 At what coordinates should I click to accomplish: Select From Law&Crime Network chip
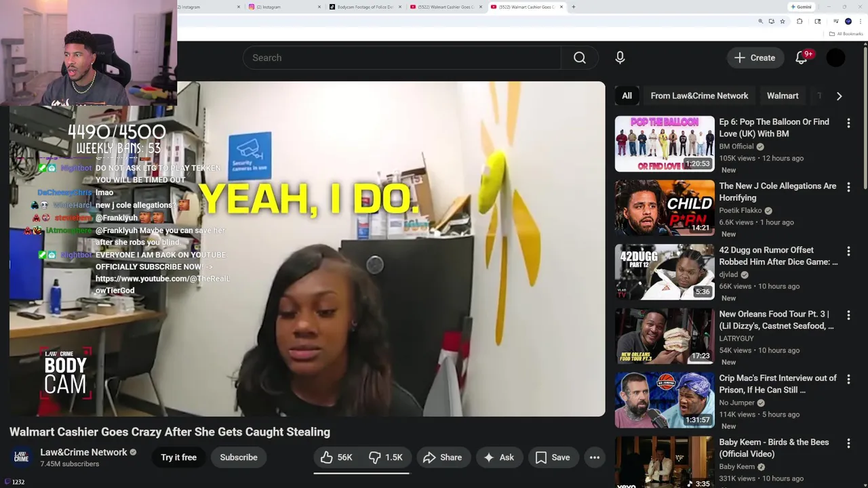coord(699,96)
